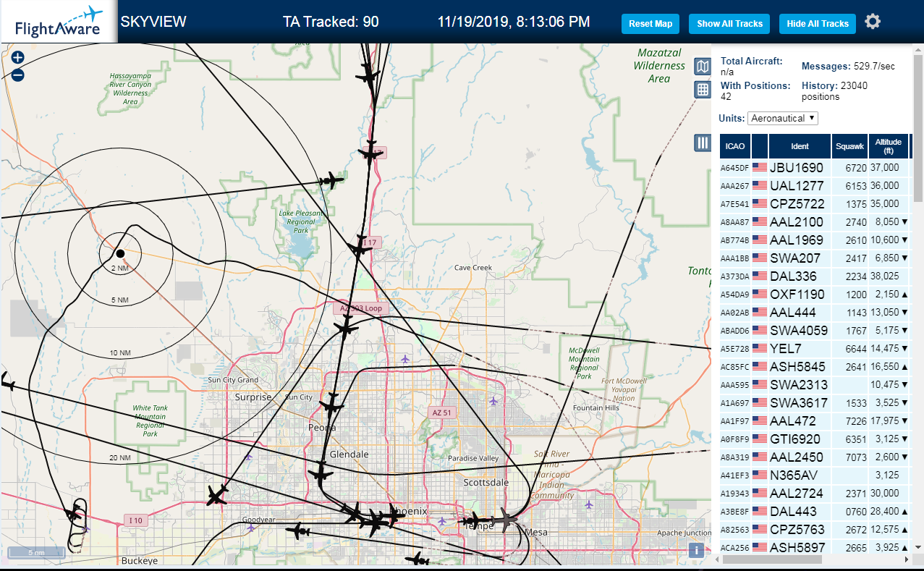Screen dimensions: 924x571
Task: Select the AAL2100 aircraft row
Action: point(815,222)
